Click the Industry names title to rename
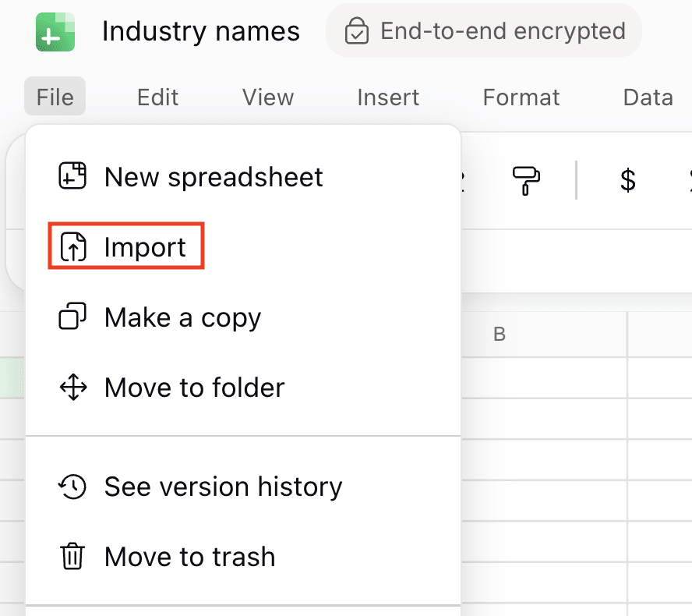Screen dimensions: 692x616 coord(200,31)
